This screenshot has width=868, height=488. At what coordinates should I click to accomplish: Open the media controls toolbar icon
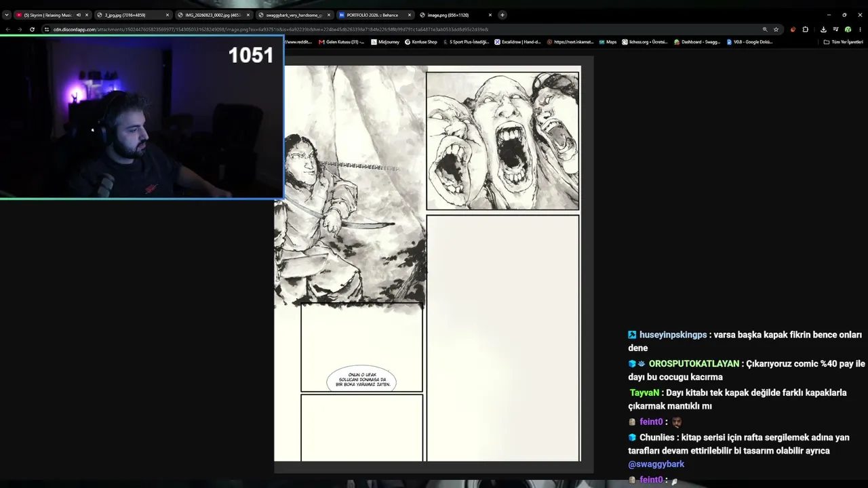(836, 29)
